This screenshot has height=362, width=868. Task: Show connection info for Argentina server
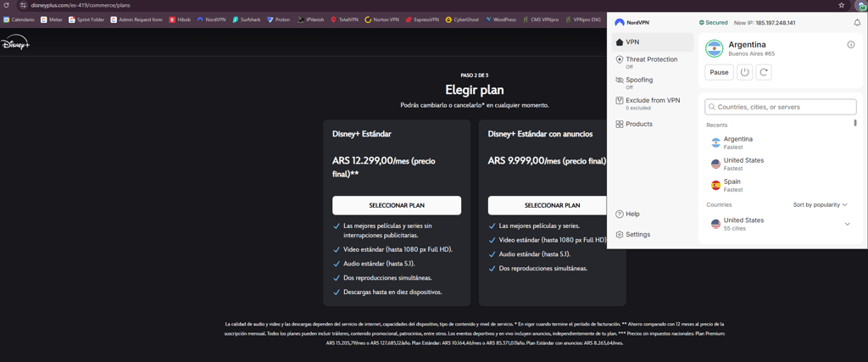851,44
